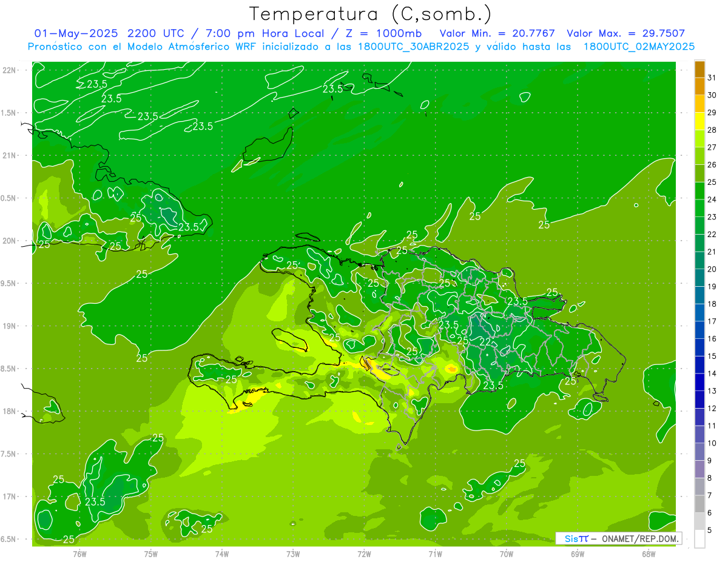Click the '68W' longitude axis label
The image size is (728, 562).
[649, 554]
